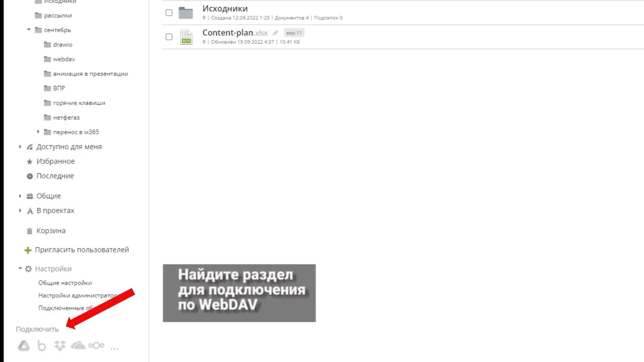The image size is (644, 362).
Task: Connect Box storage account
Action: click(x=42, y=345)
